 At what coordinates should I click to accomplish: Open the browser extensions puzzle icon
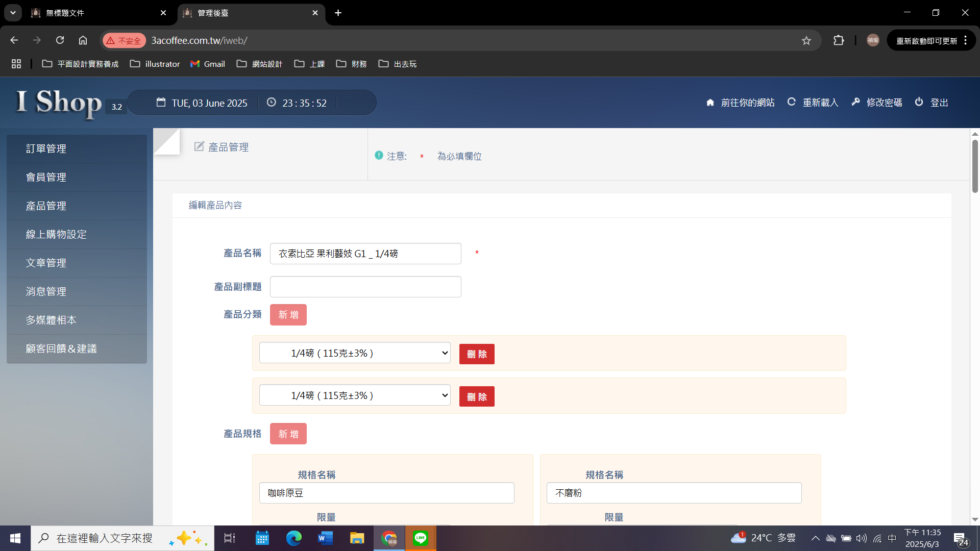[x=838, y=40]
